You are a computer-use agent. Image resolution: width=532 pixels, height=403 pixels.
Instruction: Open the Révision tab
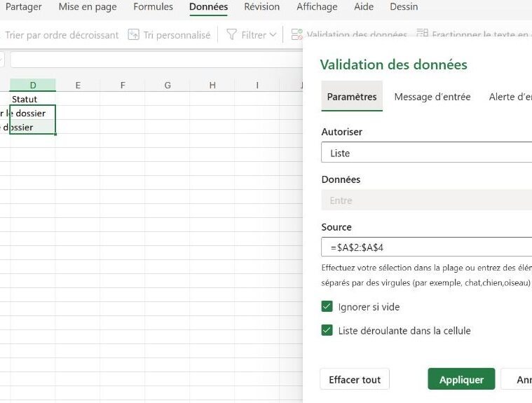(261, 7)
